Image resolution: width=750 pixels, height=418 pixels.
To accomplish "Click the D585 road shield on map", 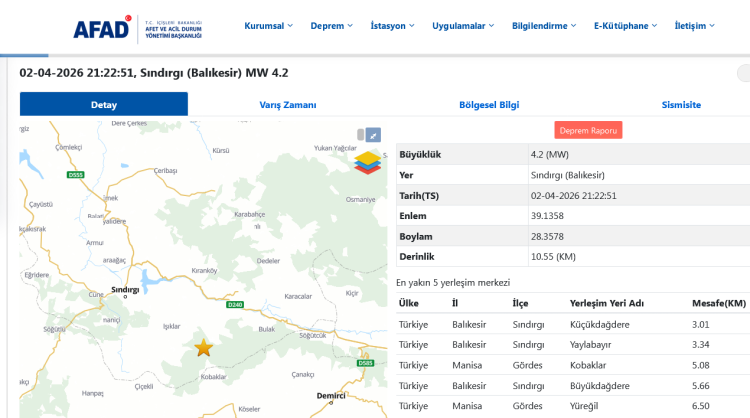I will pyautogui.click(x=365, y=363).
